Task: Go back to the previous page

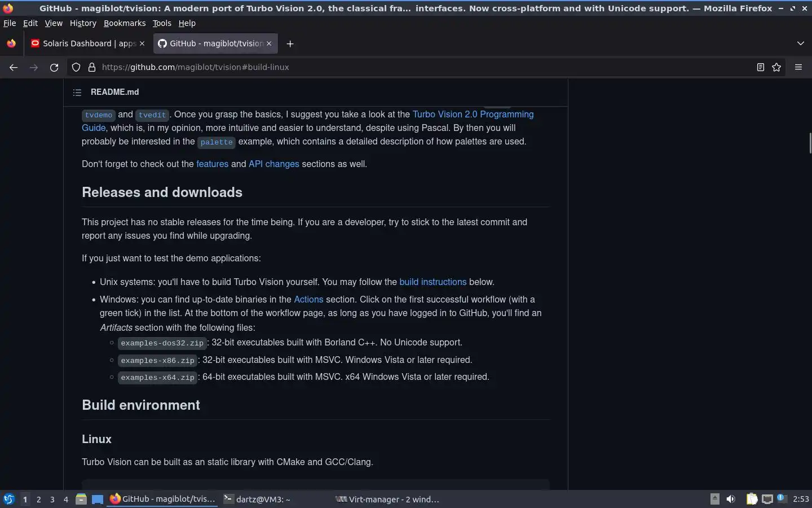Action: tap(14, 67)
